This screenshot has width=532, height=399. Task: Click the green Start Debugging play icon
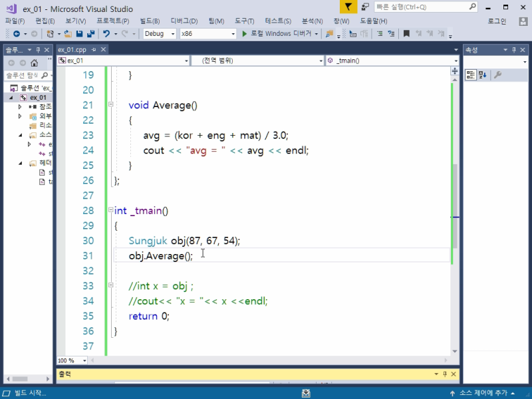[x=244, y=34]
